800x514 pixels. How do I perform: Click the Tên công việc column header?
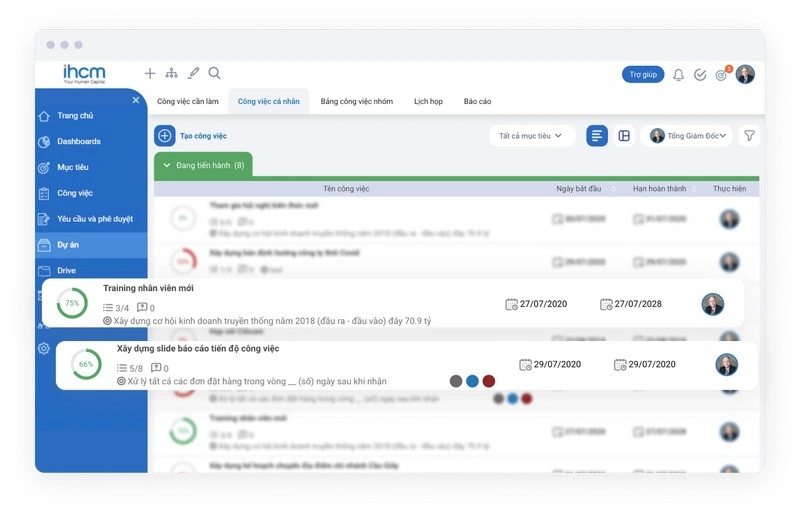point(346,189)
